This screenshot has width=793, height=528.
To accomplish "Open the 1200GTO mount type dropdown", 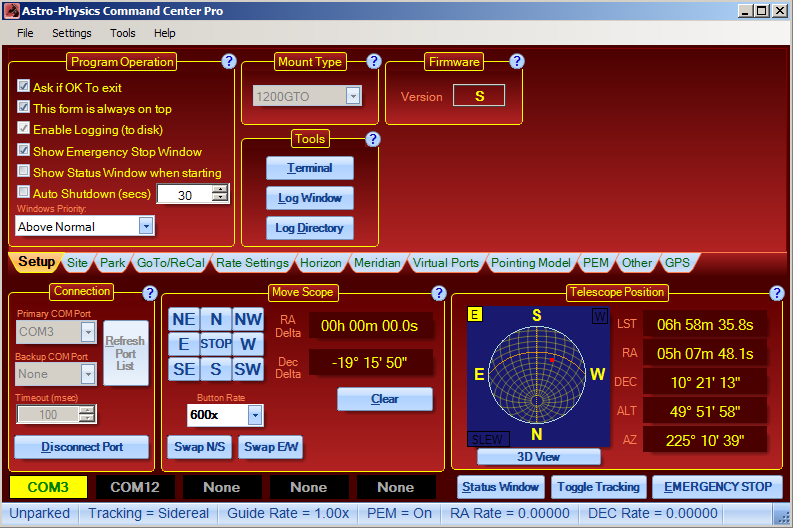I will (x=353, y=96).
